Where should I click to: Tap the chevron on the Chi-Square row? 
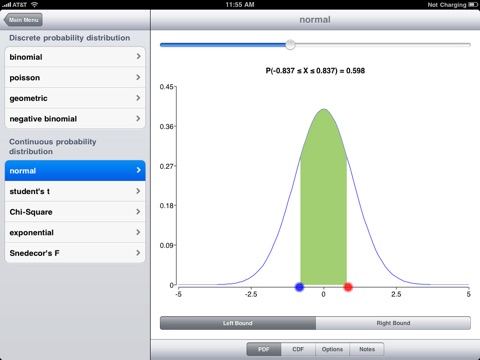click(x=138, y=211)
